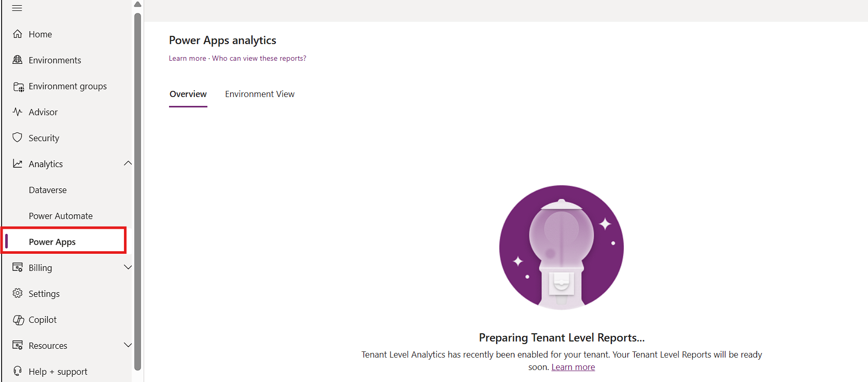
Task: Click Learn more link after 'soon.'
Action: click(x=573, y=367)
